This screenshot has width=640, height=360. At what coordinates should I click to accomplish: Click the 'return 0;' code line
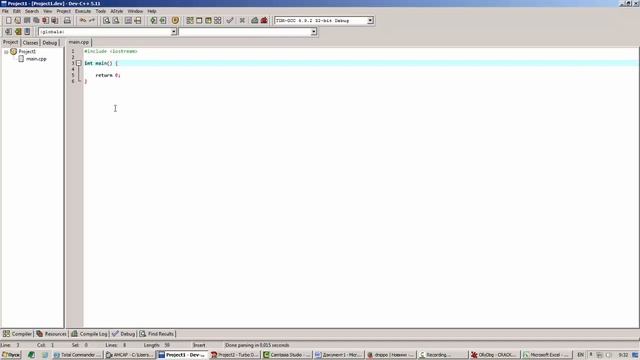point(108,76)
